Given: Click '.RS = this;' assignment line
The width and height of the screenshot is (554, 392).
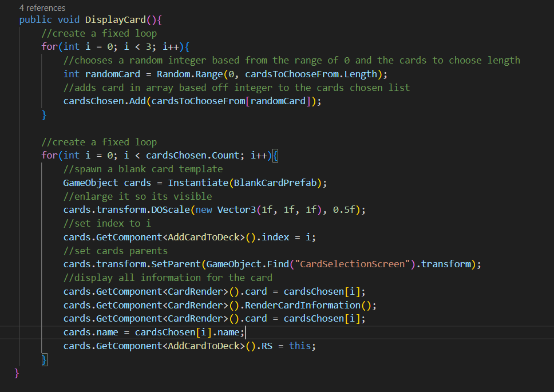Looking at the screenshot, I should tap(189, 346).
